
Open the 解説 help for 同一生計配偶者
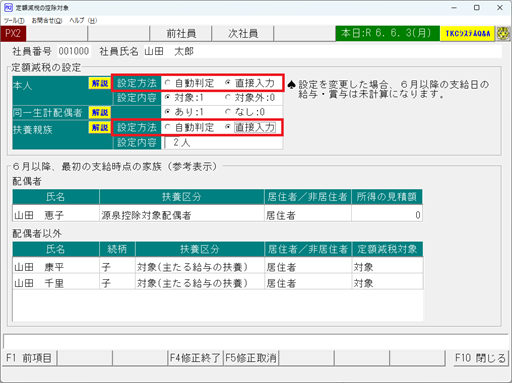tap(100, 113)
